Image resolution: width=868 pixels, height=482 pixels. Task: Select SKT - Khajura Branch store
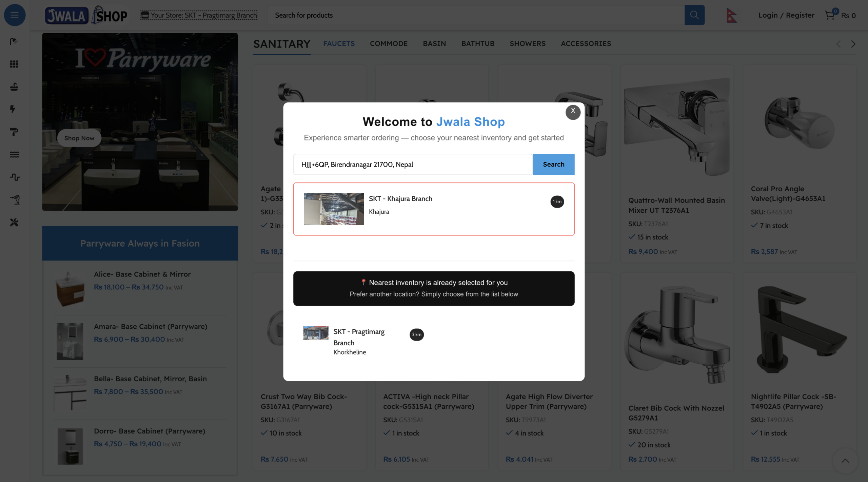[x=433, y=209]
